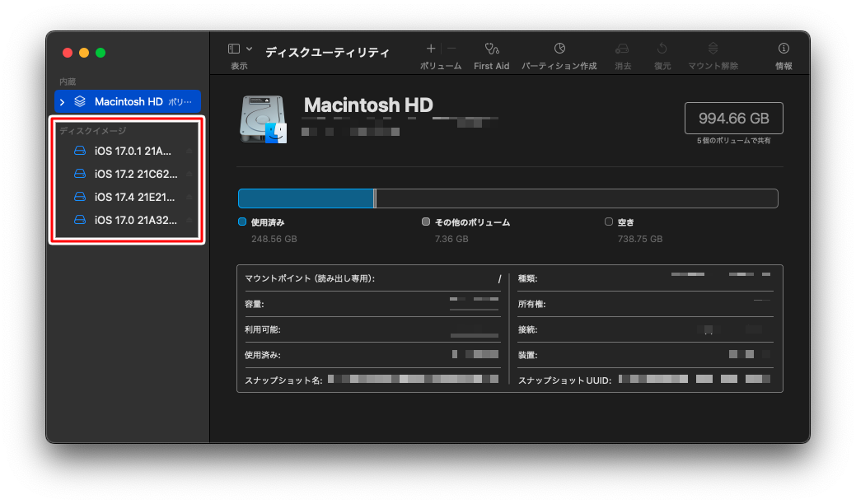The image size is (856, 504).
Task: Click the '装置:' row label
Action: pyautogui.click(x=527, y=355)
